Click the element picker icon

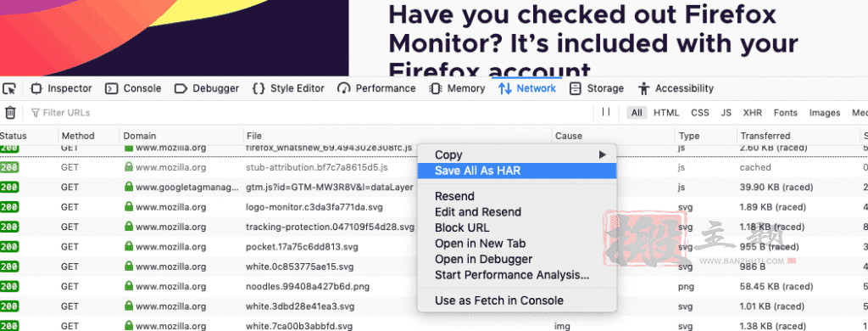pos(9,88)
